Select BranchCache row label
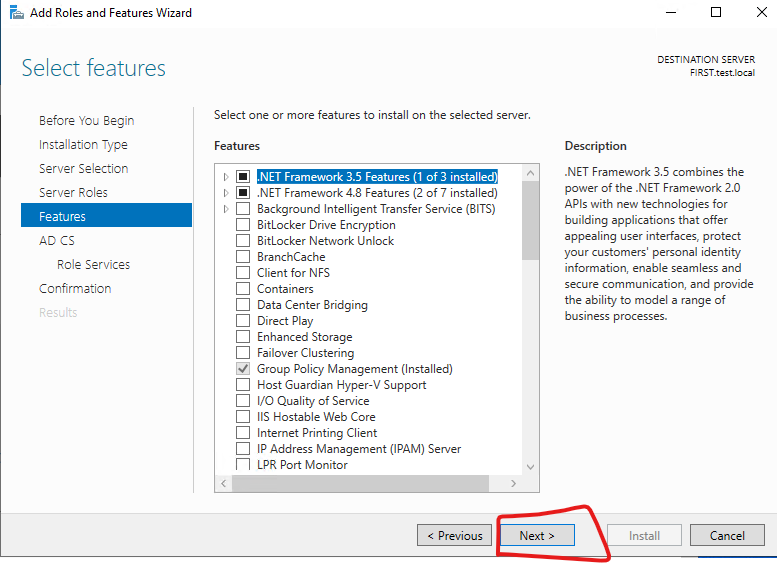Screen dimensions: 777x563 coord(291,257)
